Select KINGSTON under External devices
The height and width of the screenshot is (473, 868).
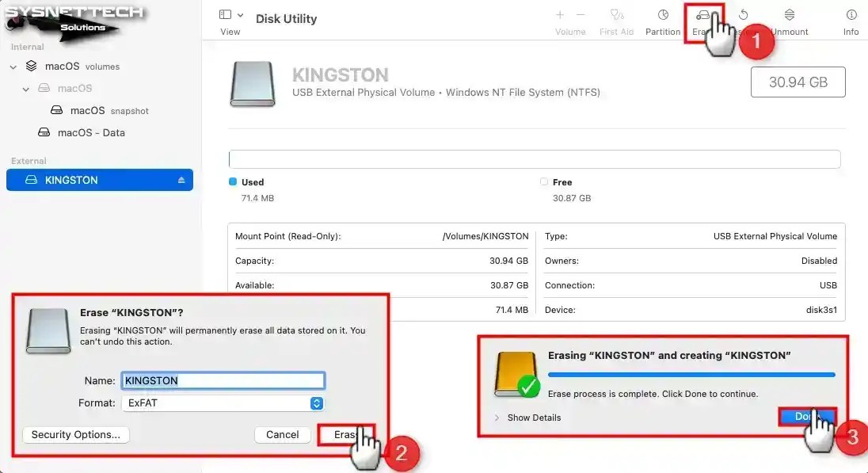pyautogui.click(x=87, y=179)
